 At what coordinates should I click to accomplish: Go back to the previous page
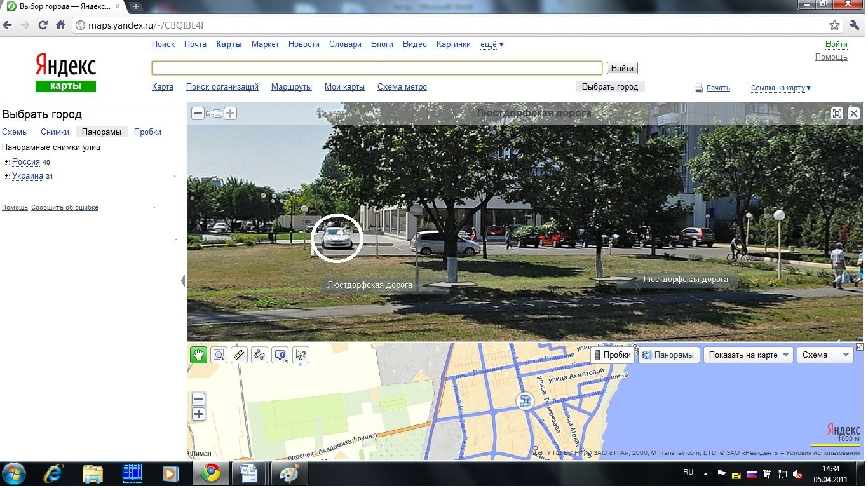(8, 25)
